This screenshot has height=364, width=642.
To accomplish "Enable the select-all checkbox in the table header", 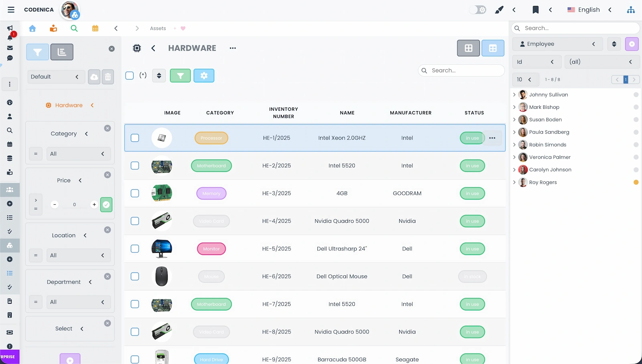I will click(129, 75).
